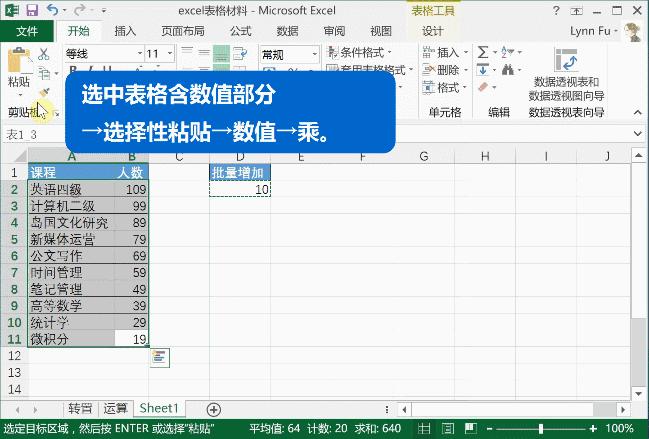649x439 pixels.
Task: Open the 剪贴板 dialog launcher
Action: point(57,114)
